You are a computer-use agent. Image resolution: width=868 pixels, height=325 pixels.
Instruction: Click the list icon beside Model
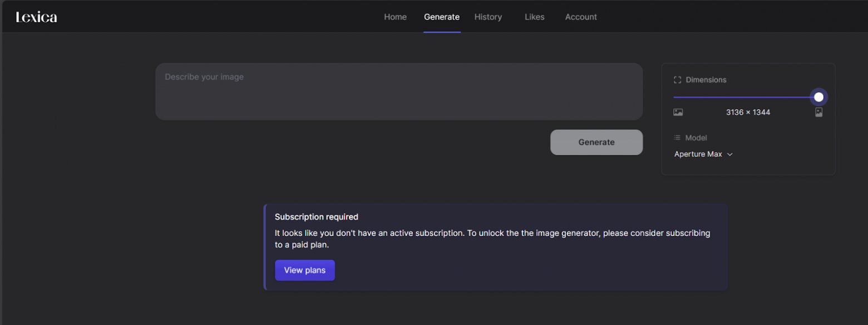(677, 138)
